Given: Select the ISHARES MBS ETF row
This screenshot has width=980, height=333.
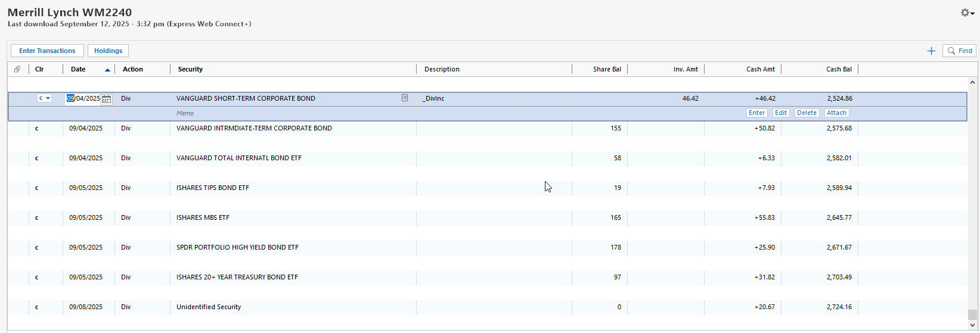Looking at the screenshot, I should pos(488,217).
